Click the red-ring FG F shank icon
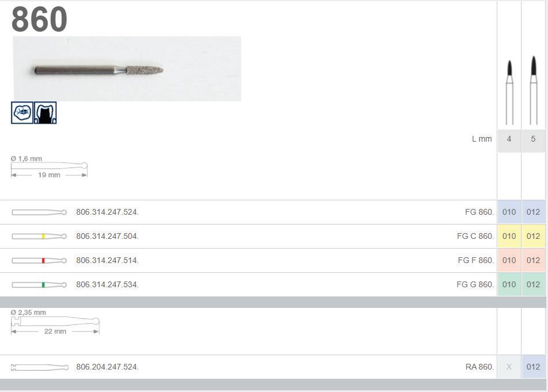Image resolution: width=548 pixels, height=392 pixels. click(x=39, y=261)
